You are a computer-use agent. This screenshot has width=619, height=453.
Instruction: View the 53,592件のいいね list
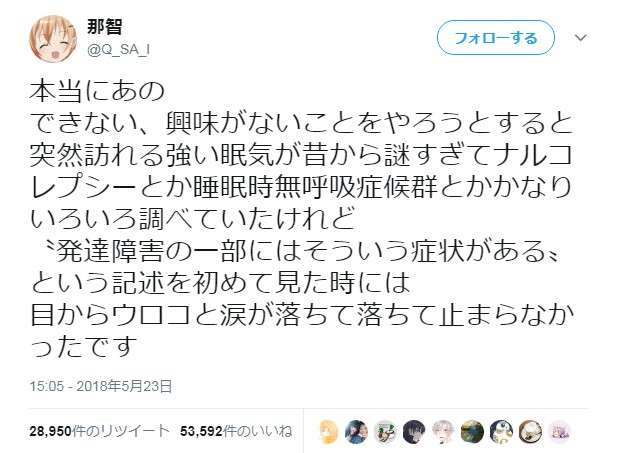pyautogui.click(x=236, y=431)
